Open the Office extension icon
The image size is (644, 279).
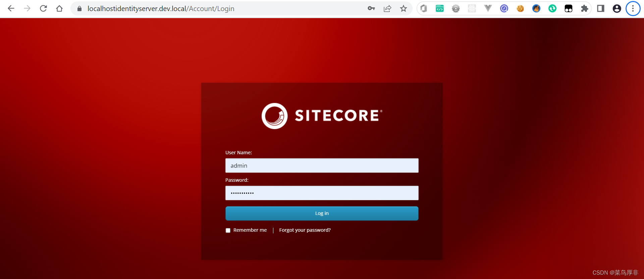tap(424, 8)
